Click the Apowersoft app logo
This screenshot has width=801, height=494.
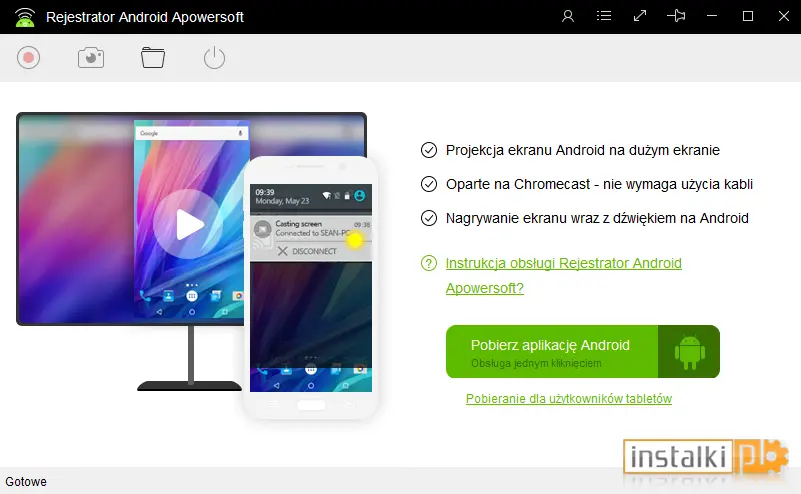(25, 17)
